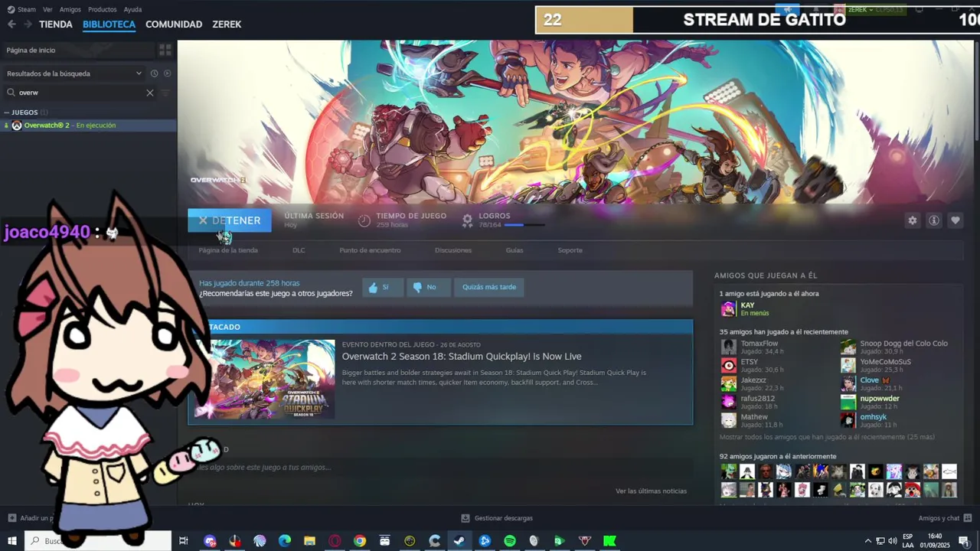Click 'Quizás más tarde' button
This screenshot has height=551, width=980.
pyautogui.click(x=489, y=287)
